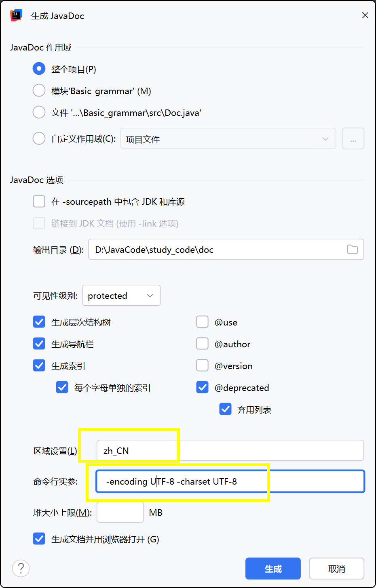The width and height of the screenshot is (376, 588).
Task: Enable the -sourcepath 中包含 JDK 和库源 checkbox
Action: pos(39,201)
